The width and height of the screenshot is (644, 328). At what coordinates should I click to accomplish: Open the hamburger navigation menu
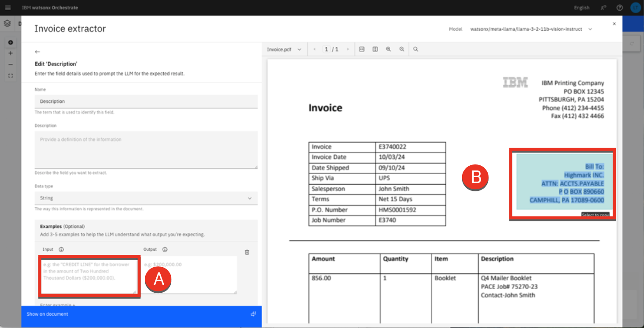coord(8,7)
